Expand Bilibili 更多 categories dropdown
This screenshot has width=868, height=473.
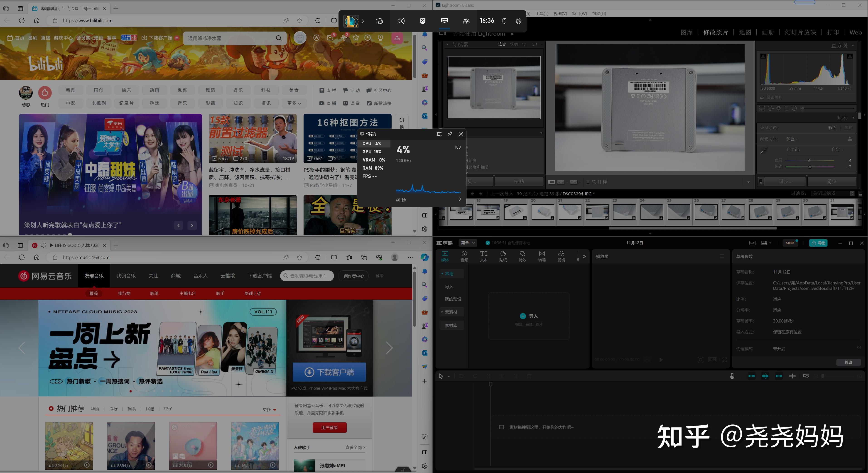[x=294, y=103]
